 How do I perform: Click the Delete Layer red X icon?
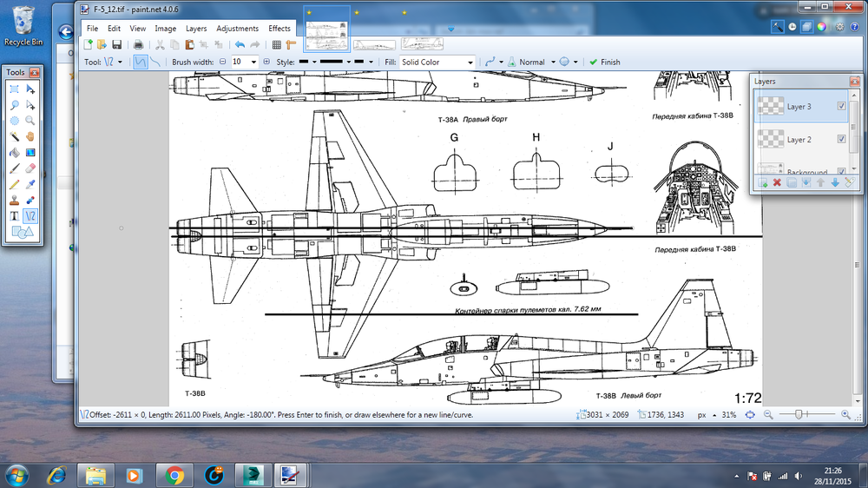pyautogui.click(x=777, y=182)
